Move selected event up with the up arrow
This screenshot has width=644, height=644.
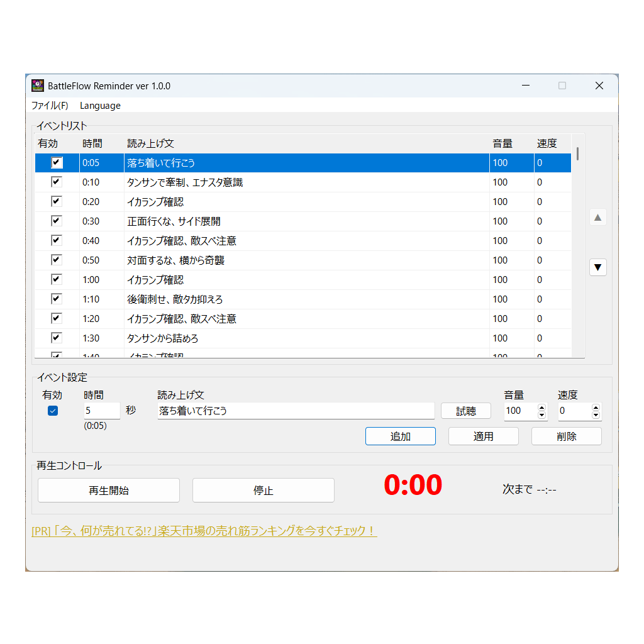click(x=598, y=218)
